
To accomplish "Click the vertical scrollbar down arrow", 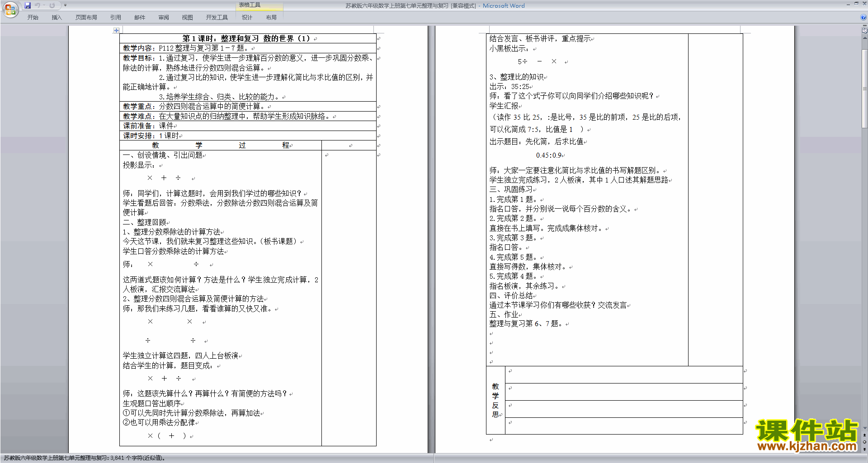I will click(864, 428).
